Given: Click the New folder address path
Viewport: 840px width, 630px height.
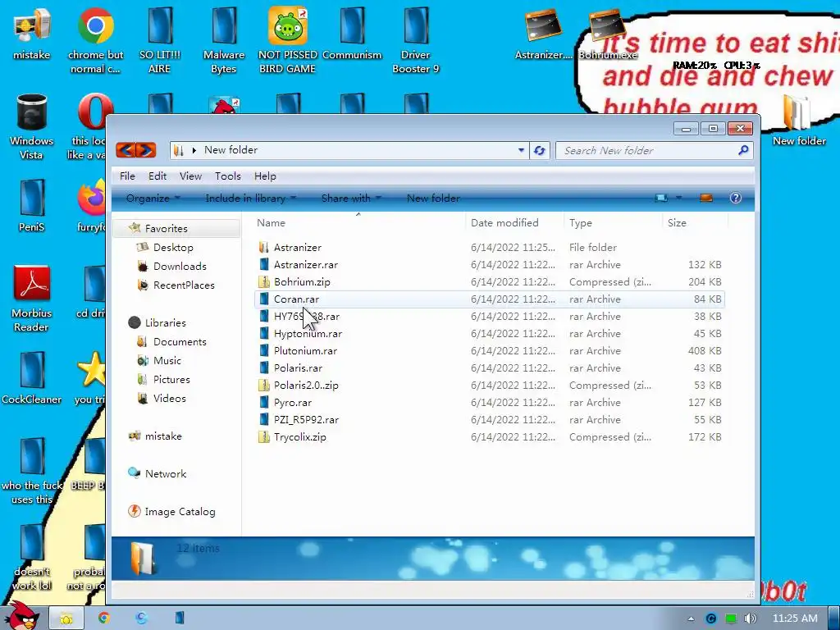Looking at the screenshot, I should [x=231, y=150].
